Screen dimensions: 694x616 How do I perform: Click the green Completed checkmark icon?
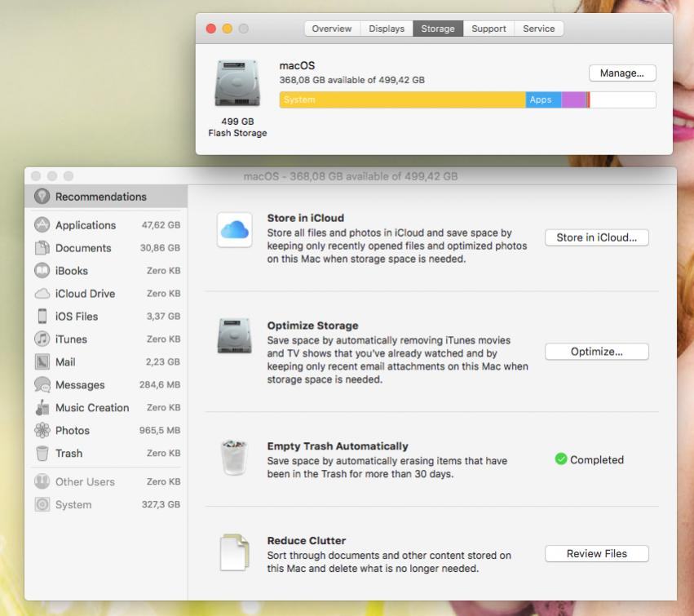561,459
